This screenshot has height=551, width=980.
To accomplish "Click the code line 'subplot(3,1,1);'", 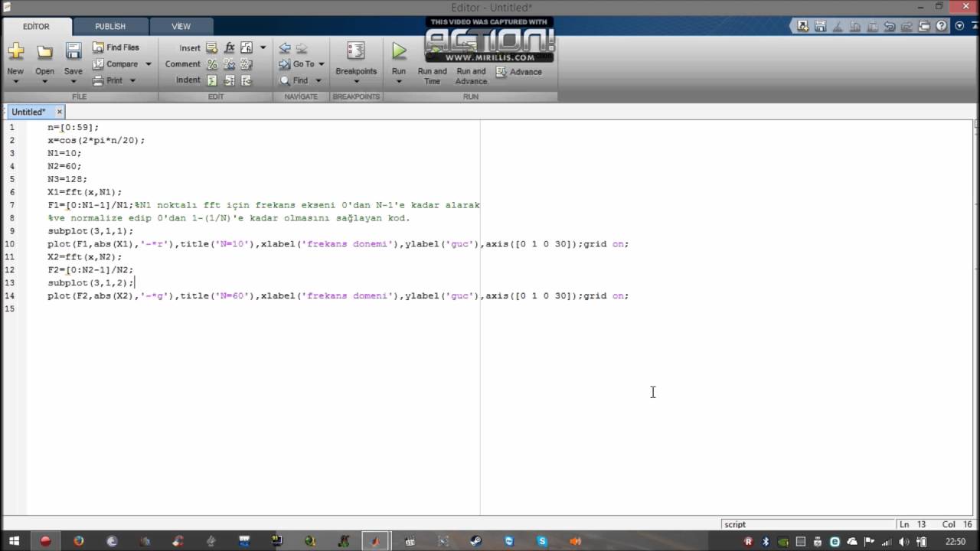I will pos(90,230).
